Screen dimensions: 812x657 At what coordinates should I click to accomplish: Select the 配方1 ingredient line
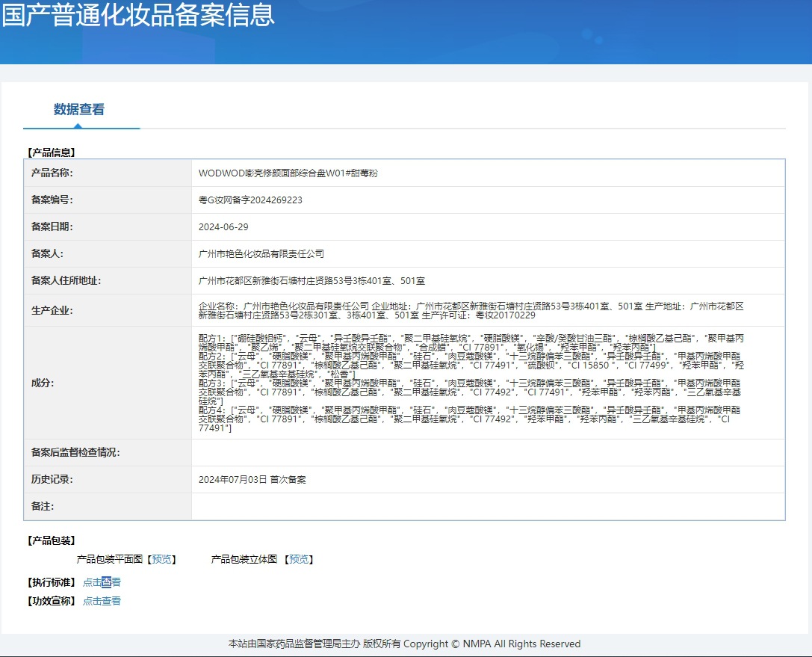coord(471,342)
